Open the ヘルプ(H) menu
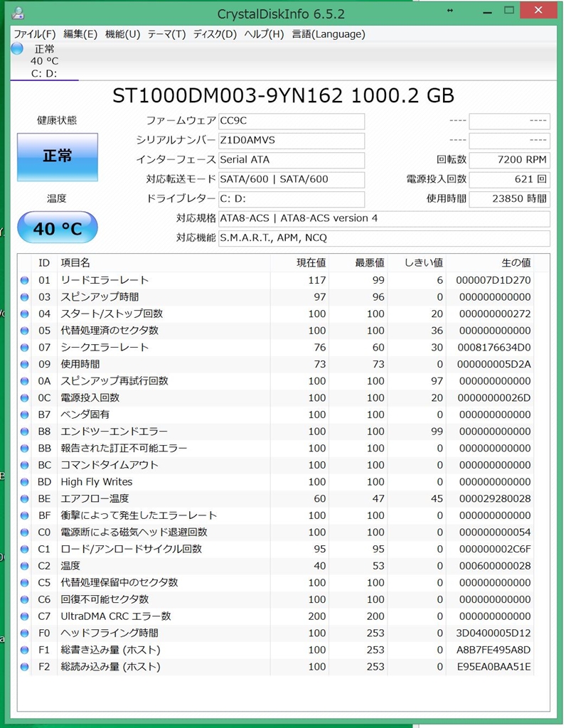 pos(264,34)
